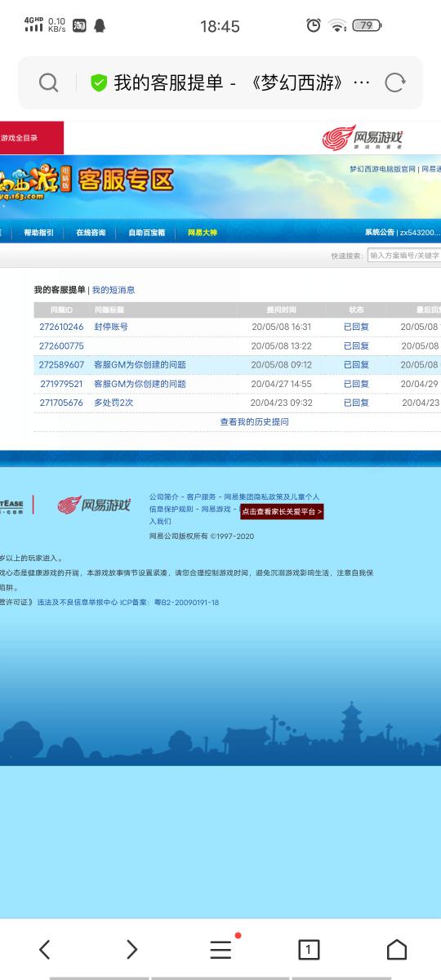The image size is (441, 980).
Task: Open 在线咨询 in the navigation bar
Action: 91,233
